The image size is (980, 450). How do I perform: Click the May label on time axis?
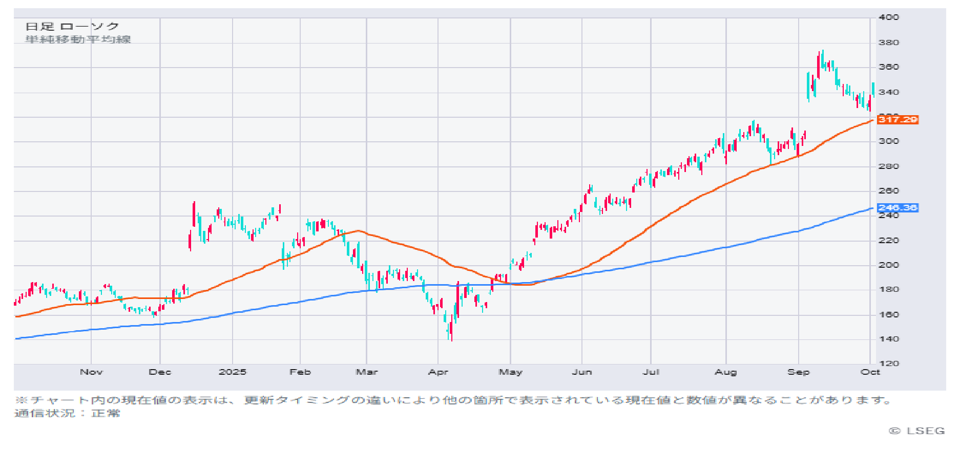point(510,372)
